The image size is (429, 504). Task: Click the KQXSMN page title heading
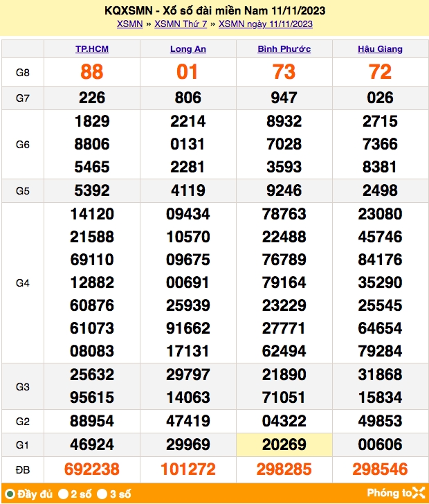click(x=215, y=10)
